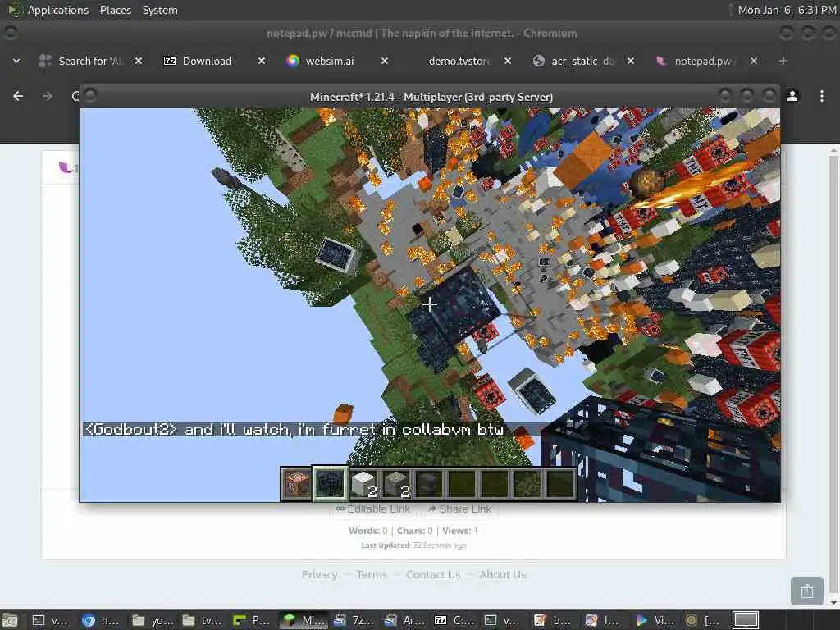The width and height of the screenshot is (840, 630).
Task: Click the Editable Link button
Action: tap(373, 509)
